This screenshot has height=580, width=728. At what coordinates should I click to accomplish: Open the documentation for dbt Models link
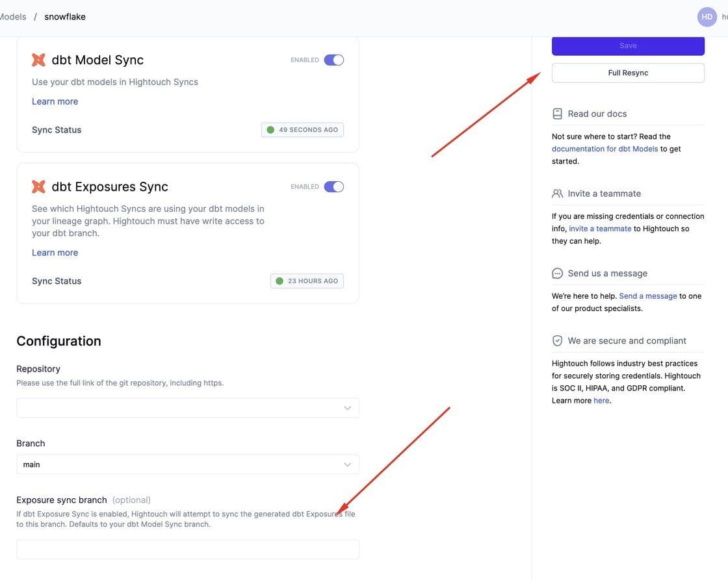click(x=604, y=149)
